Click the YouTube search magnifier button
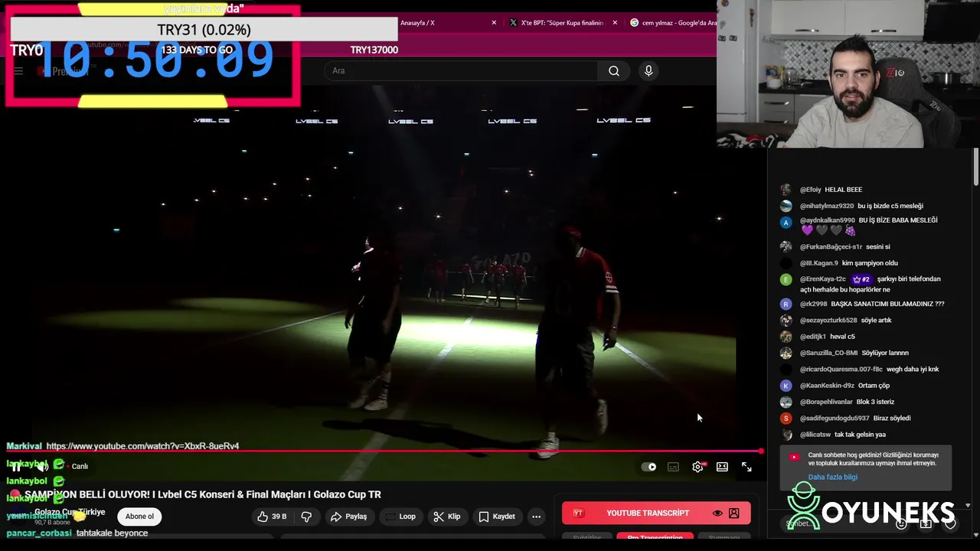The width and height of the screenshot is (980, 551). pyautogui.click(x=614, y=71)
